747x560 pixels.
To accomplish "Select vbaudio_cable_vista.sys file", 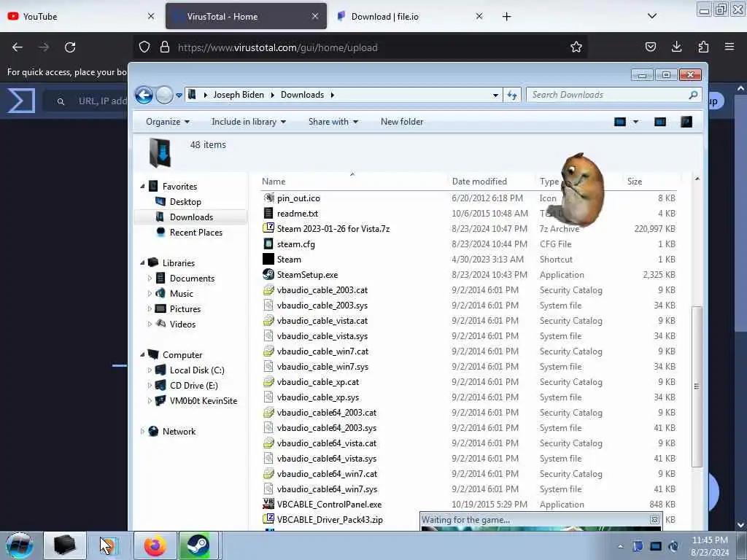I will [322, 335].
